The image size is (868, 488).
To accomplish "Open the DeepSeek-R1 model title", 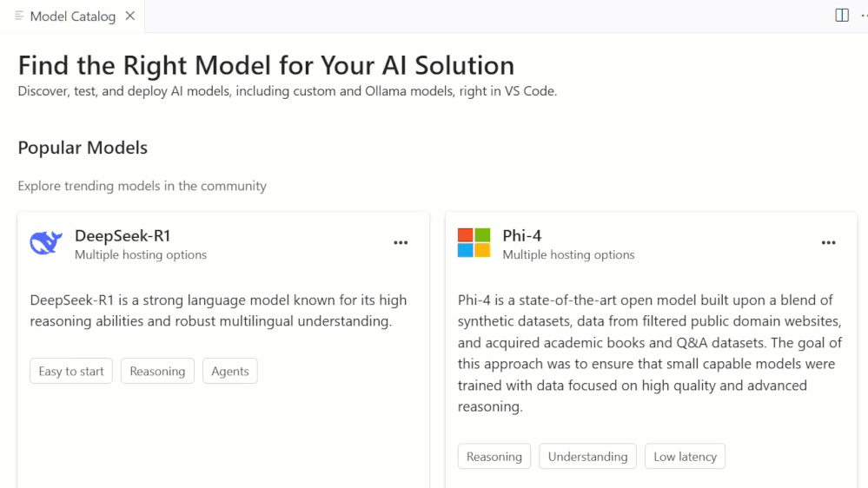I will point(123,235).
